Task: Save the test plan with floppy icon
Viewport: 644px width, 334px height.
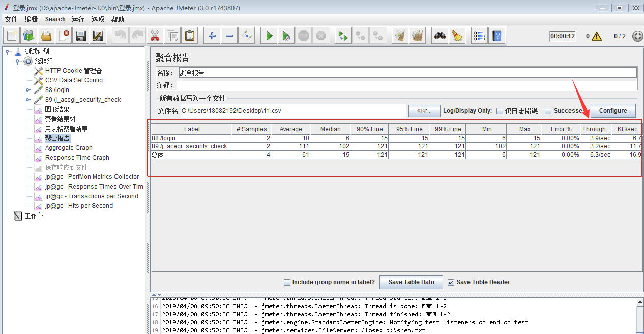Action: (81, 36)
